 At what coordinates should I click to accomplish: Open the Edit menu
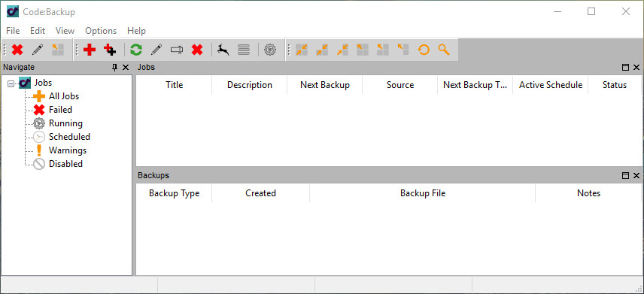38,31
